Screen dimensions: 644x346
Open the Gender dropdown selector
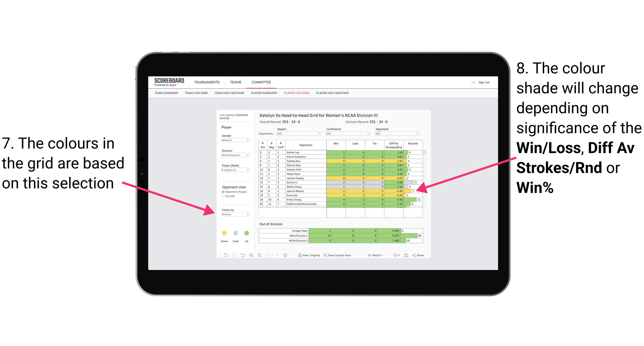click(x=247, y=141)
